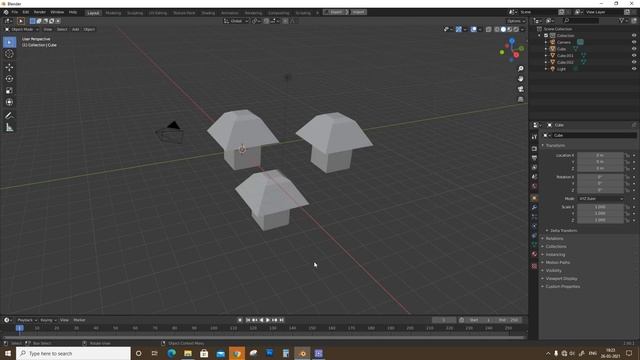Expand Cube.001 in outliner tree
The width and height of the screenshot is (640, 360).
click(546, 56)
